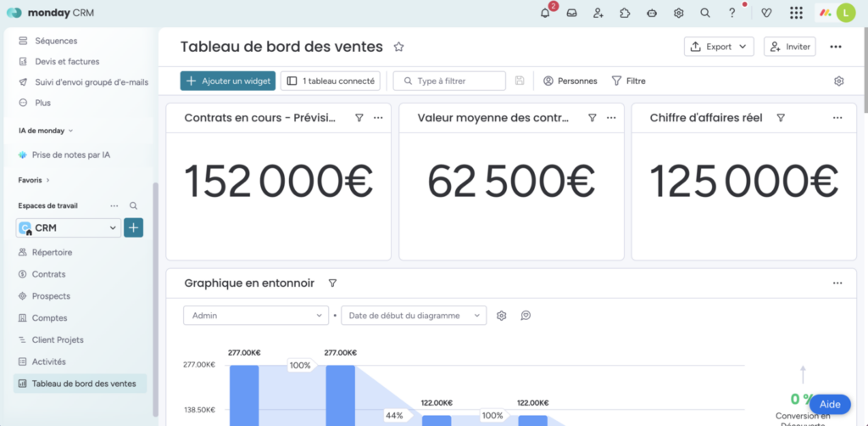Click the 152 000€ value in Contrats en cours
Viewport: 868px width, 426px height.
278,181
